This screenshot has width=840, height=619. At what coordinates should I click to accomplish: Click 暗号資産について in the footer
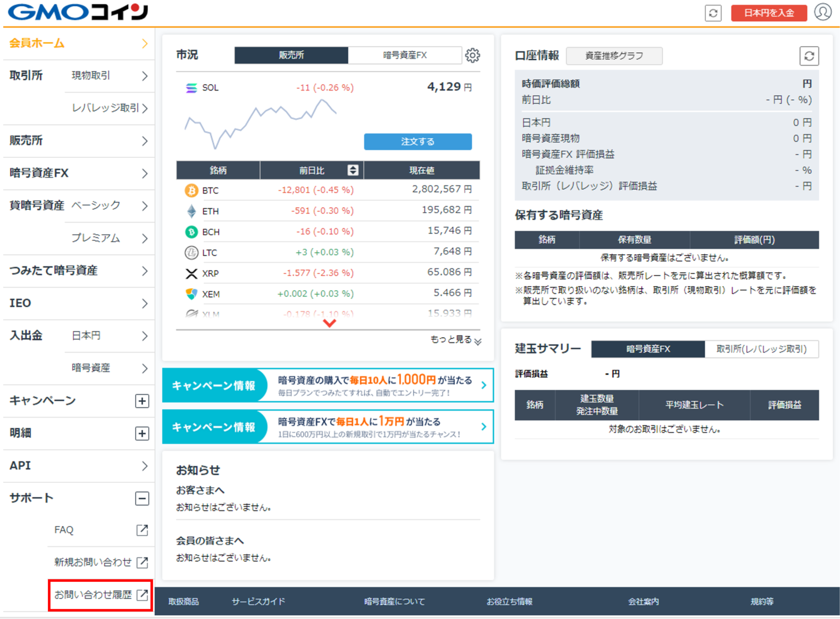[x=394, y=601]
